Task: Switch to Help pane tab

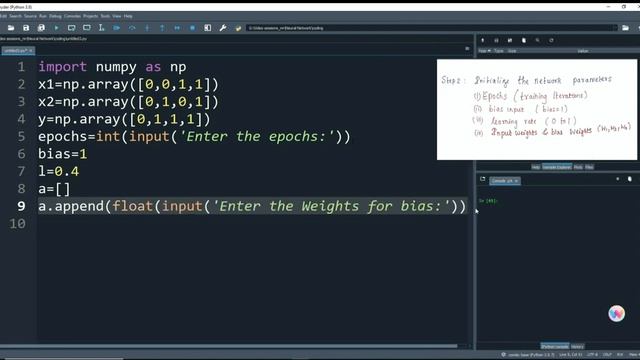Action: click(536, 167)
